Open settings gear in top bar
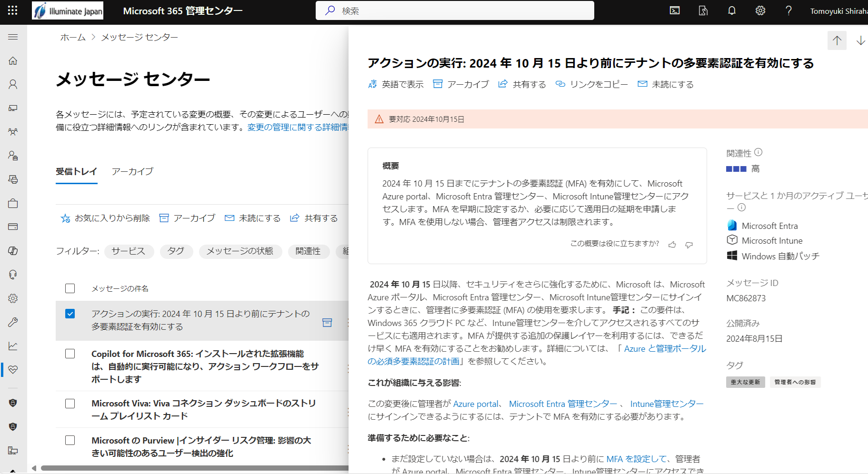Image resolution: width=868 pixels, height=474 pixels. [x=760, y=10]
